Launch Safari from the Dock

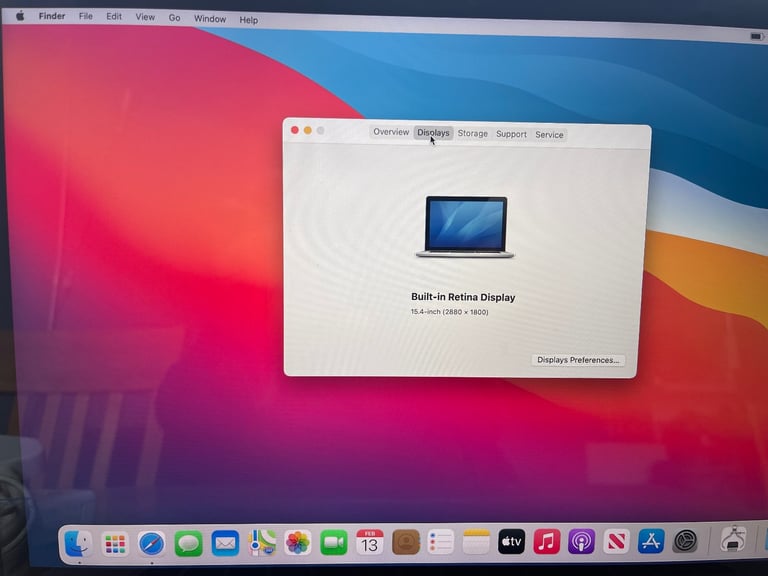[151, 544]
